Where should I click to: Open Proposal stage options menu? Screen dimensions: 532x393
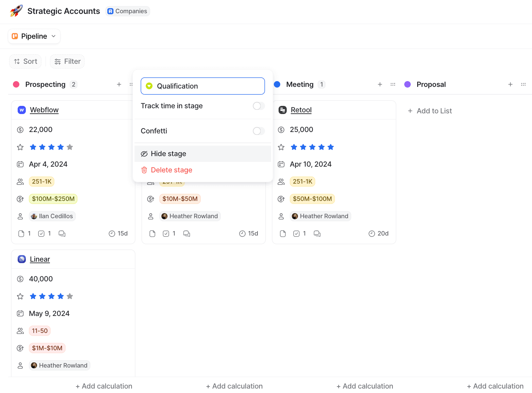(x=523, y=85)
